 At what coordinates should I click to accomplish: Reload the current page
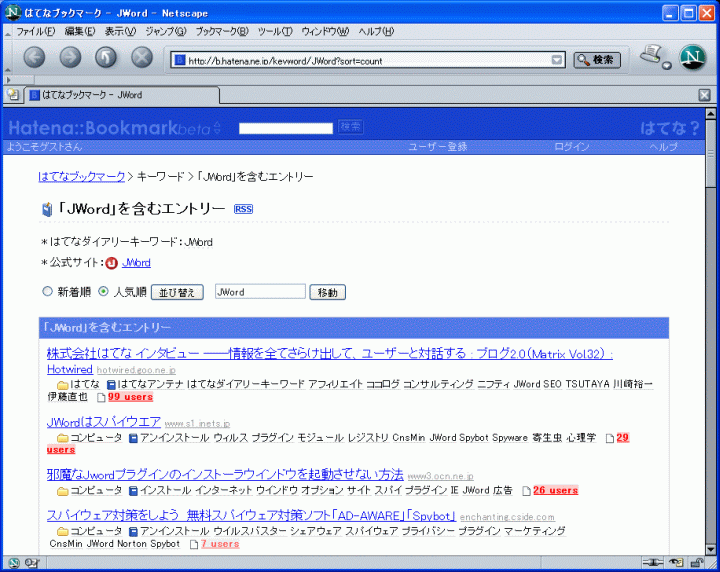[x=106, y=58]
